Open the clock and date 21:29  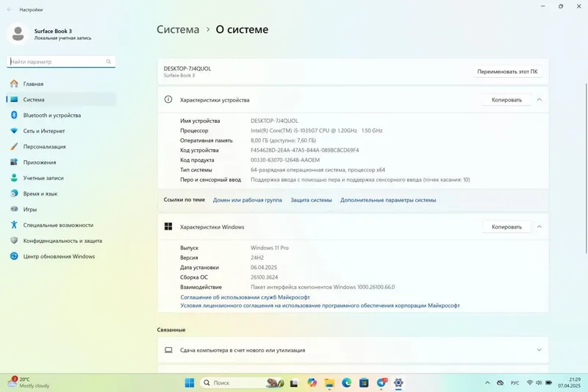pos(569,382)
